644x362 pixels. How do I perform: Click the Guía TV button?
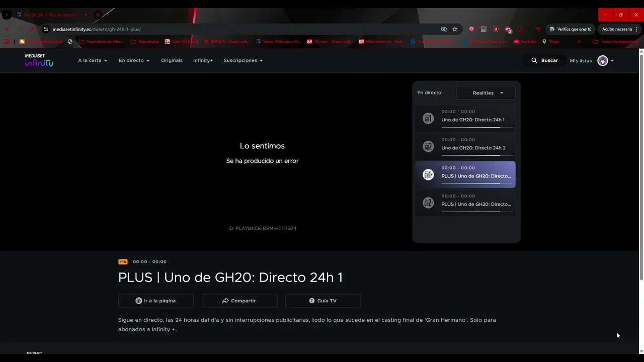point(323,301)
